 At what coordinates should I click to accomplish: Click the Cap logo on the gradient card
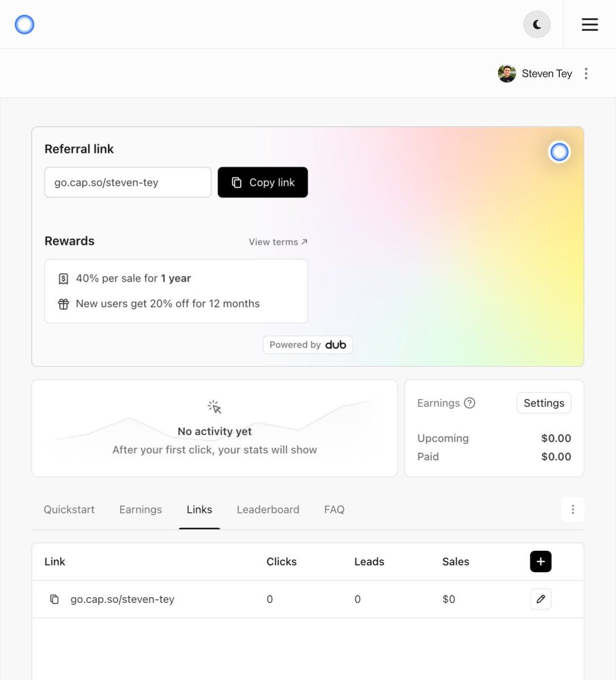tap(559, 152)
